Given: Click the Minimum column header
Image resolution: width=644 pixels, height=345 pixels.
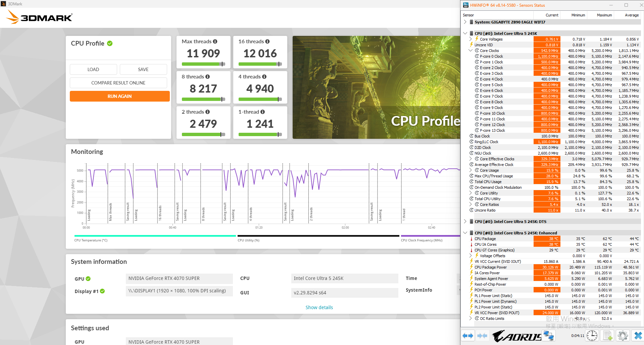Looking at the screenshot, I should pyautogui.click(x=574, y=15).
